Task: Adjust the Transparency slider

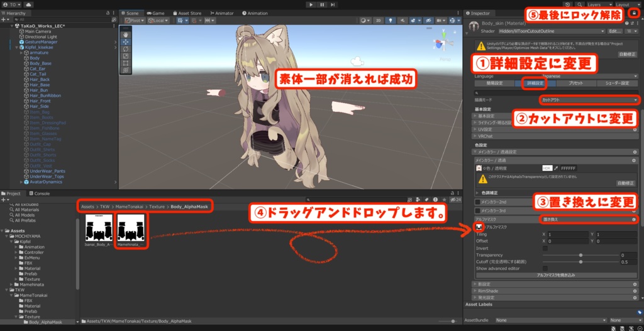Action: [x=580, y=255]
